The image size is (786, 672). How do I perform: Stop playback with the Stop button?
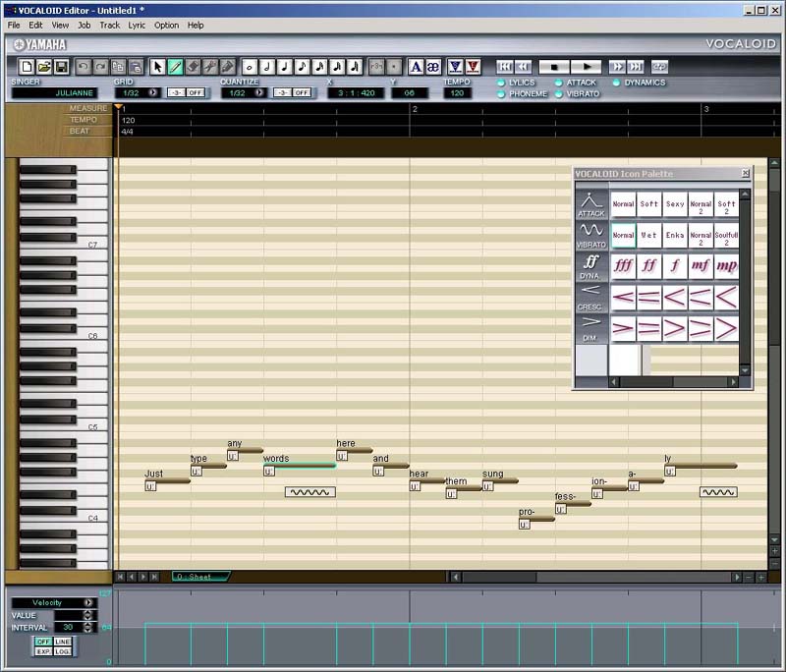pyautogui.click(x=554, y=66)
